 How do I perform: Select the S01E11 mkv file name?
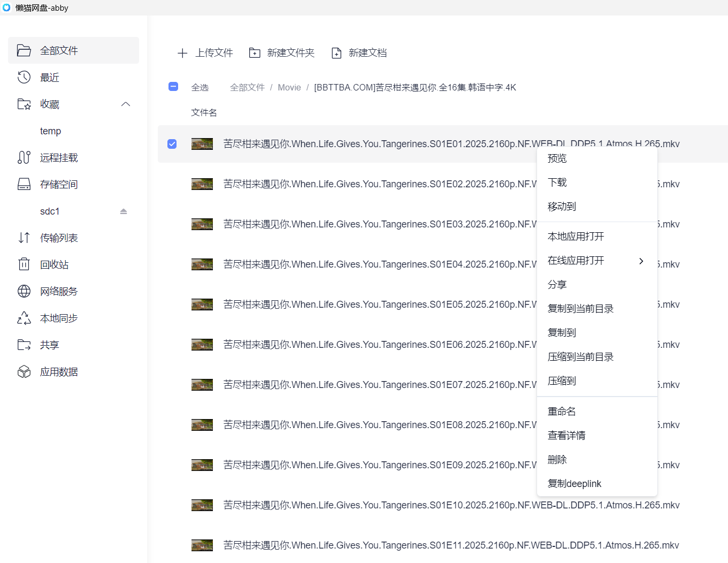(451, 545)
